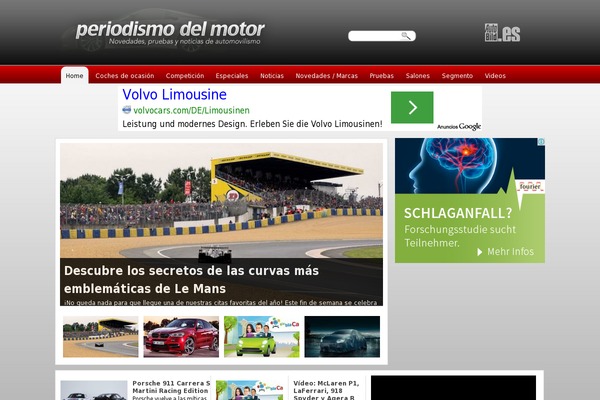Screen dimensions: 600x400
Task: Open the Salones menu item
Action: [x=417, y=76]
